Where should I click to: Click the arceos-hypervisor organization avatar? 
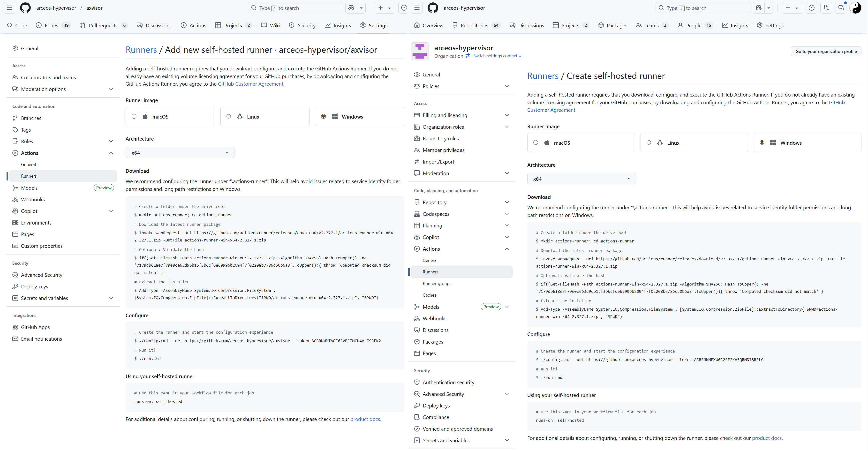coord(420,51)
